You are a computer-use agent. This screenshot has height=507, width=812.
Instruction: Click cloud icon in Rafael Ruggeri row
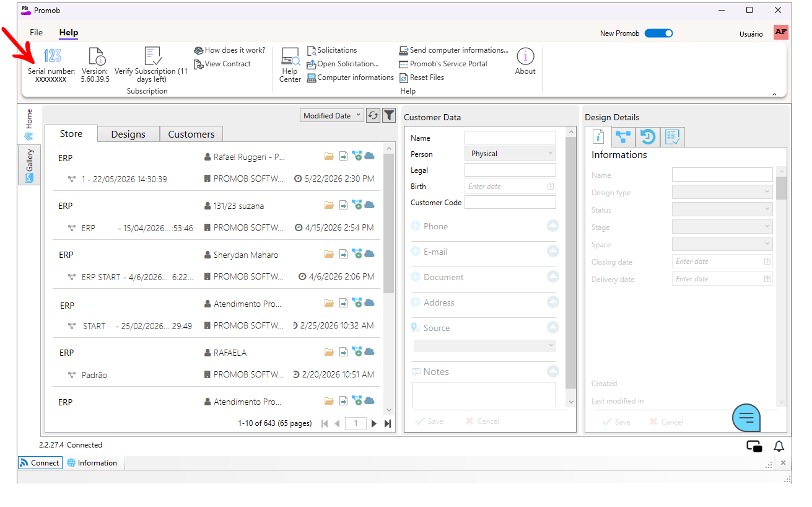click(x=369, y=156)
